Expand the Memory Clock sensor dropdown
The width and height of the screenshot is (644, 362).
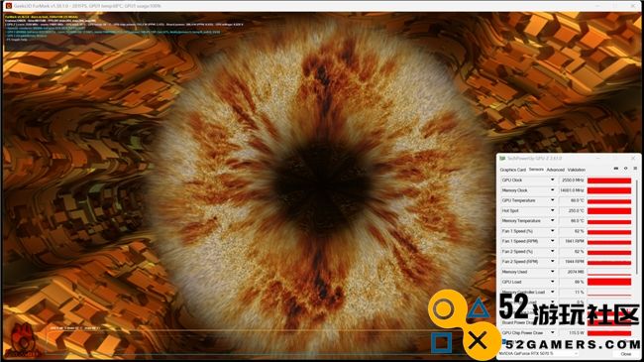(553, 190)
